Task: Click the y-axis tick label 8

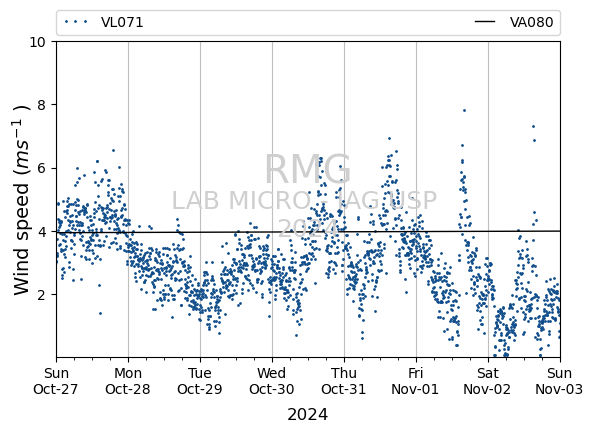Action: [x=41, y=105]
